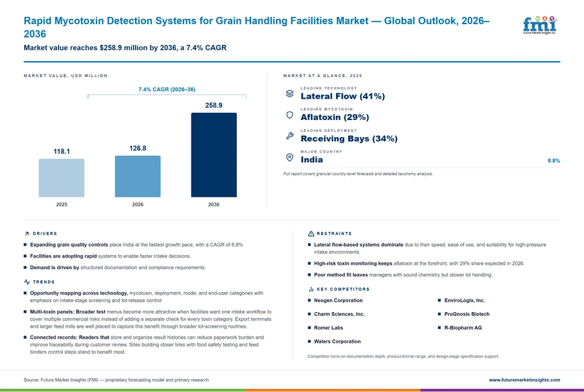Viewport: 584px width, 392px height.
Task: Click the 'India' country name
Action: click(x=311, y=160)
